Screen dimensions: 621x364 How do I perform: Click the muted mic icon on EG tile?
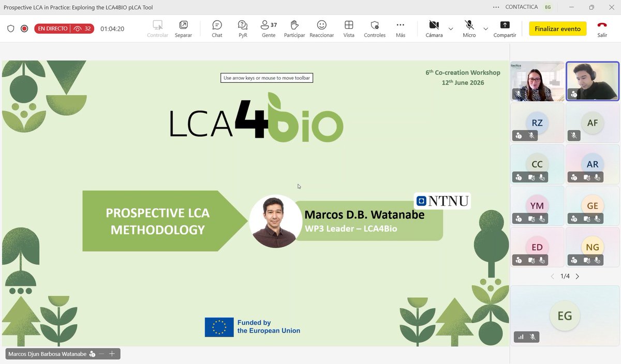[533, 337]
